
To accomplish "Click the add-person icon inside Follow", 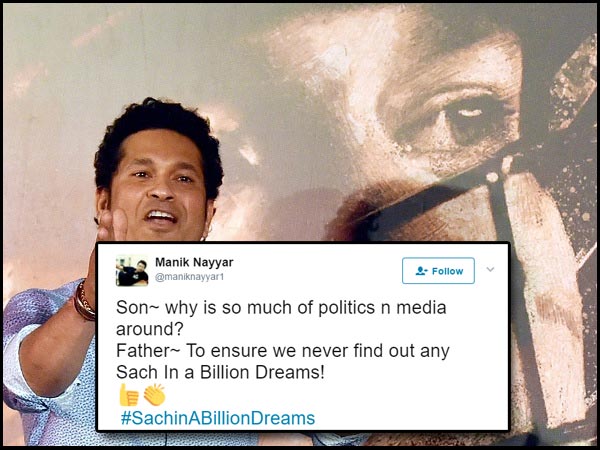I will (x=421, y=271).
